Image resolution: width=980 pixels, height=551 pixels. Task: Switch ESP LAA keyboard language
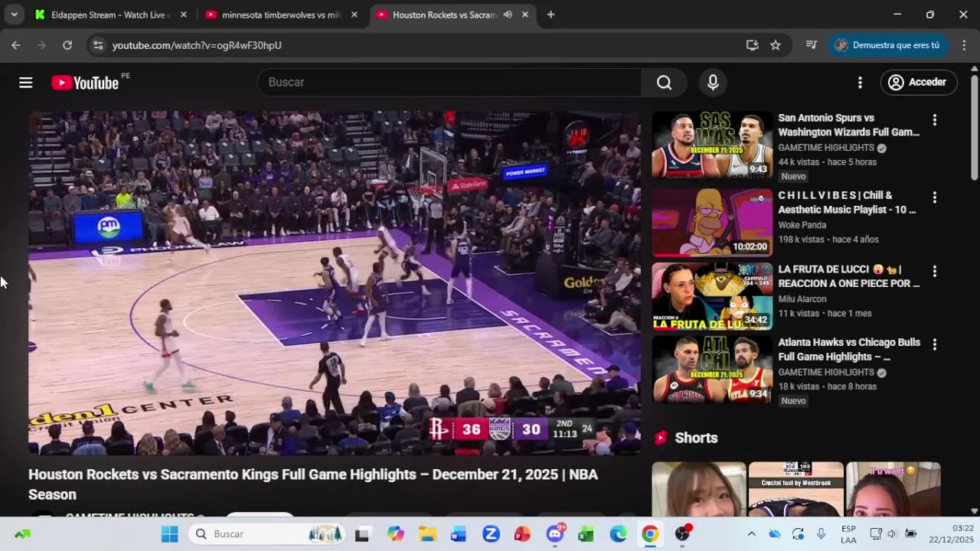coord(848,534)
